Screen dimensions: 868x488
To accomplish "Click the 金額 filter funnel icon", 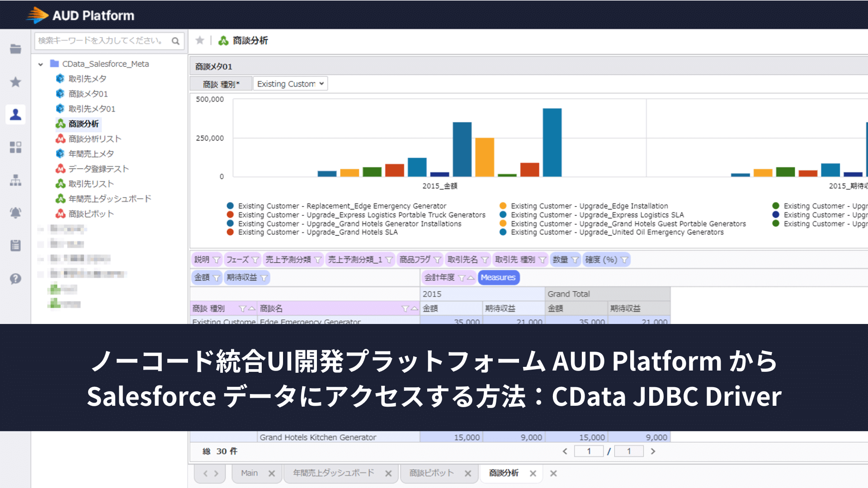I will click(x=216, y=277).
